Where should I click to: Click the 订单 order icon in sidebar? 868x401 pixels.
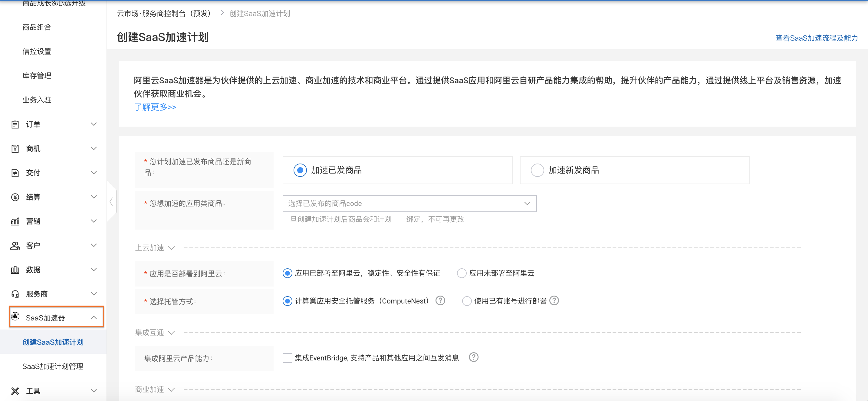(x=15, y=124)
